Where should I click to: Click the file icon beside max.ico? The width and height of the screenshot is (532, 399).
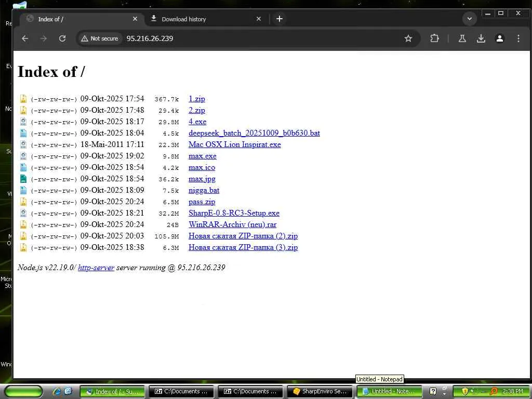coord(23,167)
